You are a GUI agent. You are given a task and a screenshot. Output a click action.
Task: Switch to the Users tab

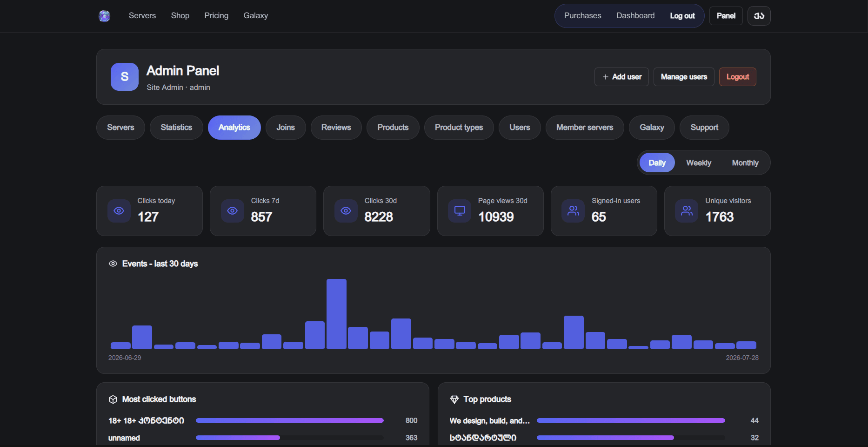click(520, 128)
